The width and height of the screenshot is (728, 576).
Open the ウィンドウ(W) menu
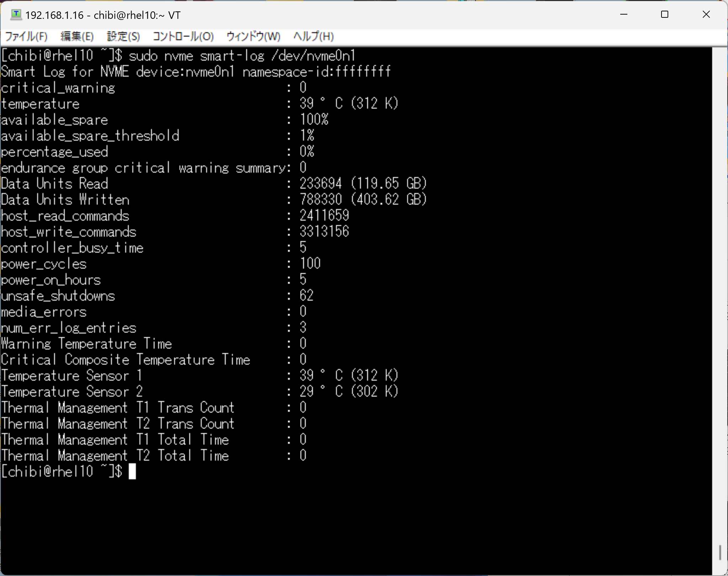[x=253, y=36]
